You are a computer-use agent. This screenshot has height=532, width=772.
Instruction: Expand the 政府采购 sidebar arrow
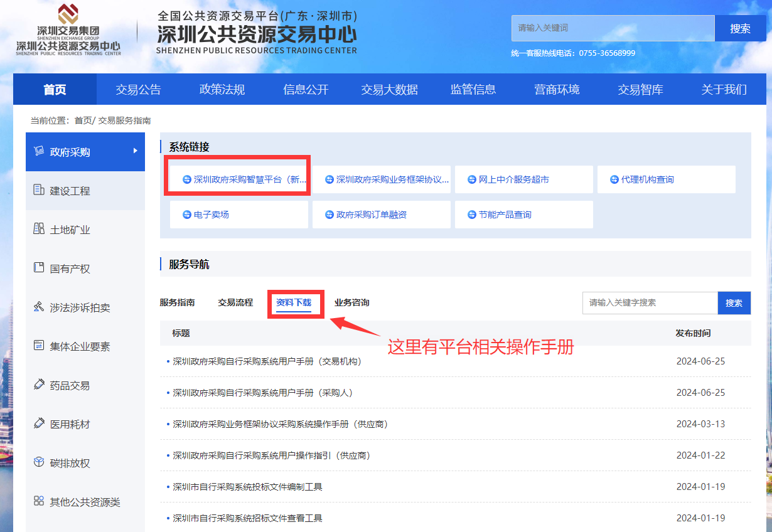135,151
